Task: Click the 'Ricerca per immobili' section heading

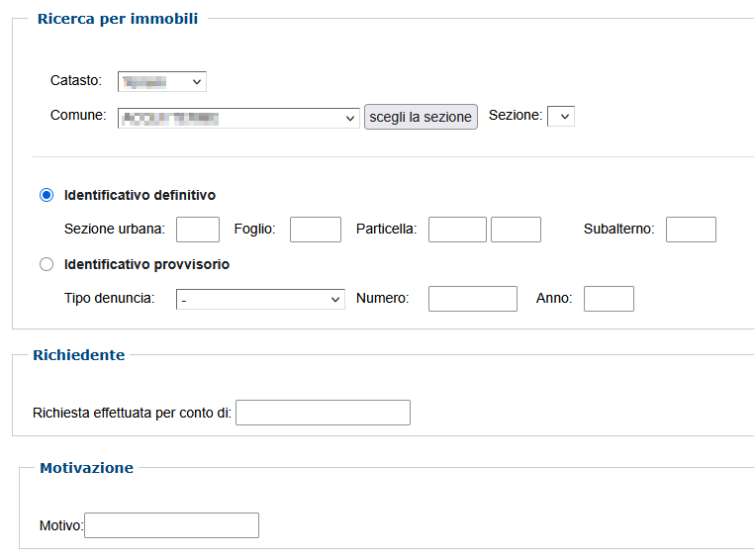Action: 118,19
